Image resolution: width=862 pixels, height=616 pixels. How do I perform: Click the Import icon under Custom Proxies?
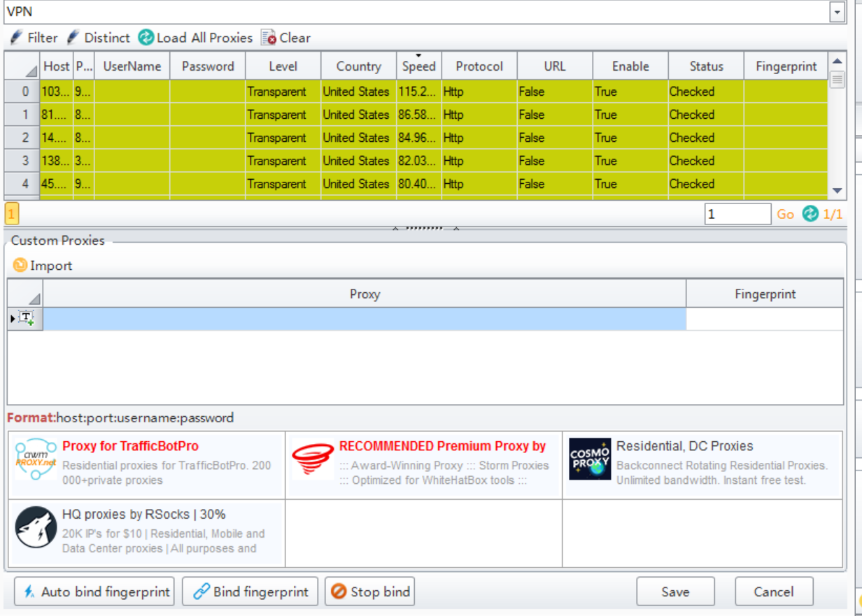20,266
